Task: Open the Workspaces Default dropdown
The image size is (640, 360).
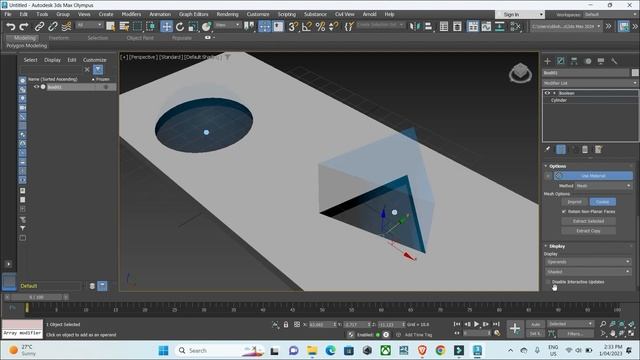Action: (x=609, y=14)
